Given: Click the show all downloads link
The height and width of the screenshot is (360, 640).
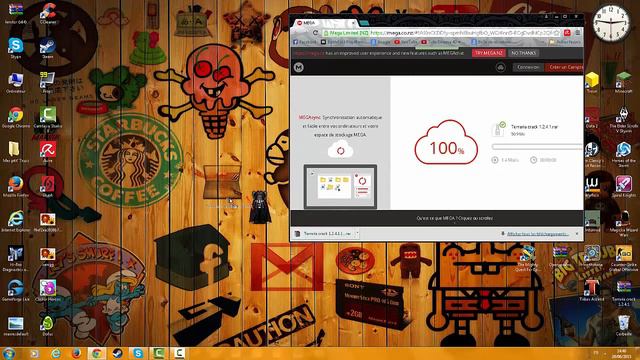Looking at the screenshot, I should pos(538,234).
